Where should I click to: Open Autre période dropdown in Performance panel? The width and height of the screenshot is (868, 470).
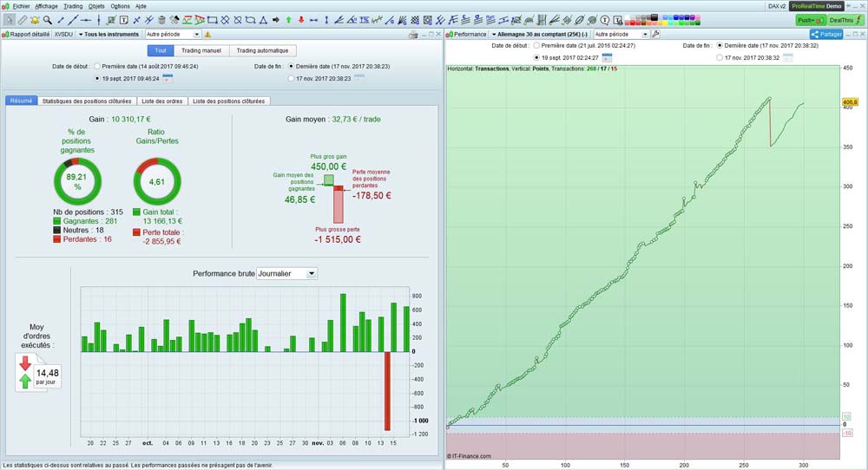point(621,35)
